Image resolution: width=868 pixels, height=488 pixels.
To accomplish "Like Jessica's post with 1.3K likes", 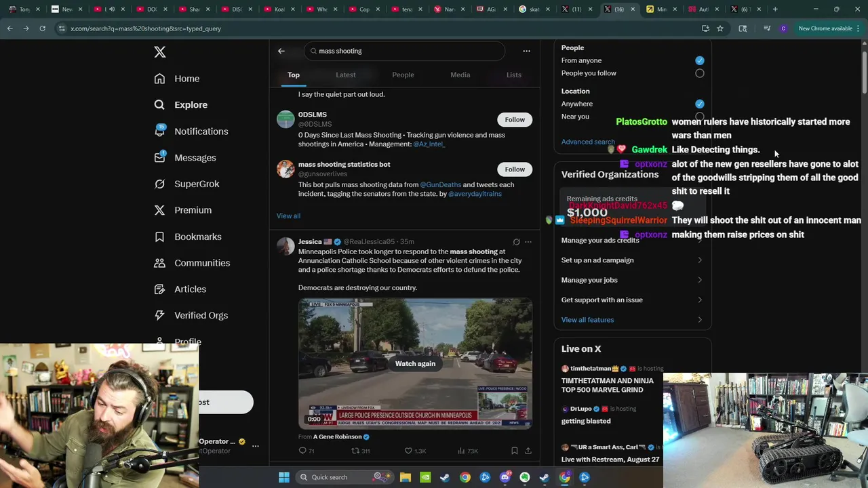I will 415,451.
